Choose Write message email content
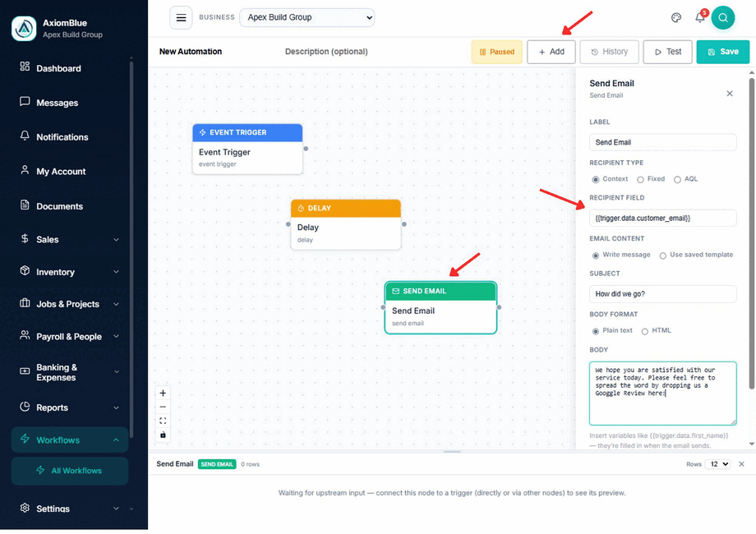The height and width of the screenshot is (534, 756). (x=596, y=255)
